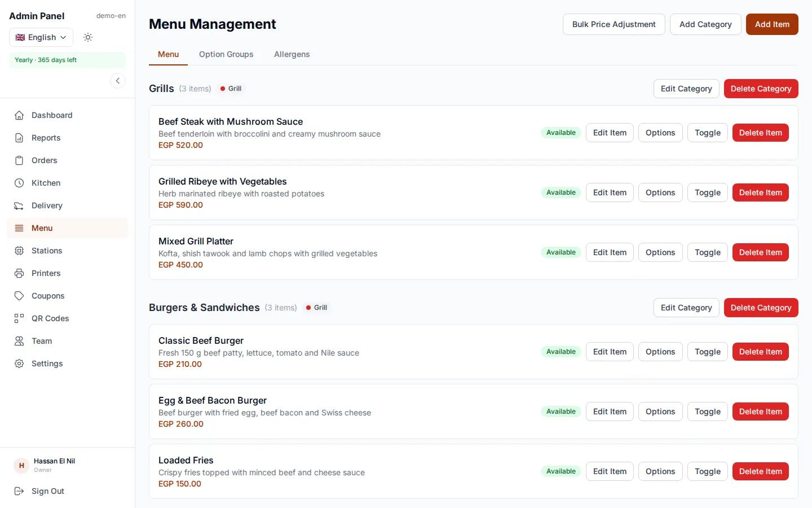Click the Yearly 365 days left badge
Viewport: 812px width, 508px height.
[x=68, y=60]
